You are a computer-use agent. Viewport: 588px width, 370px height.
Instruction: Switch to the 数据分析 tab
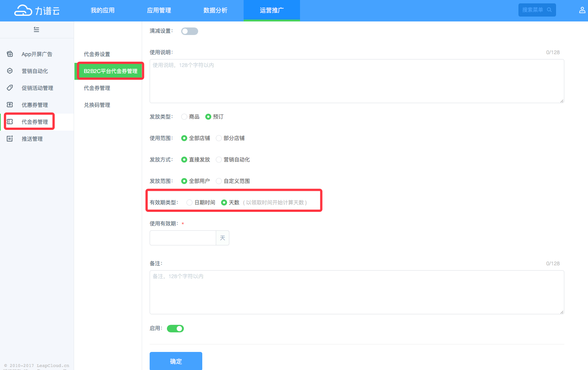coord(215,11)
